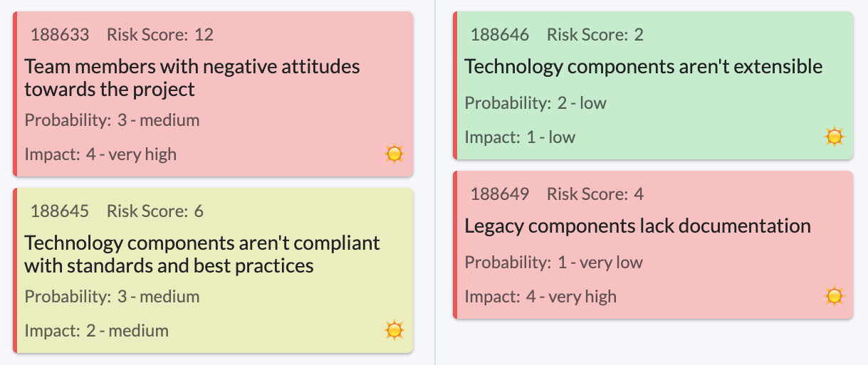This screenshot has height=365, width=868.
Task: Select the Risk Score 6 label
Action: click(x=155, y=211)
